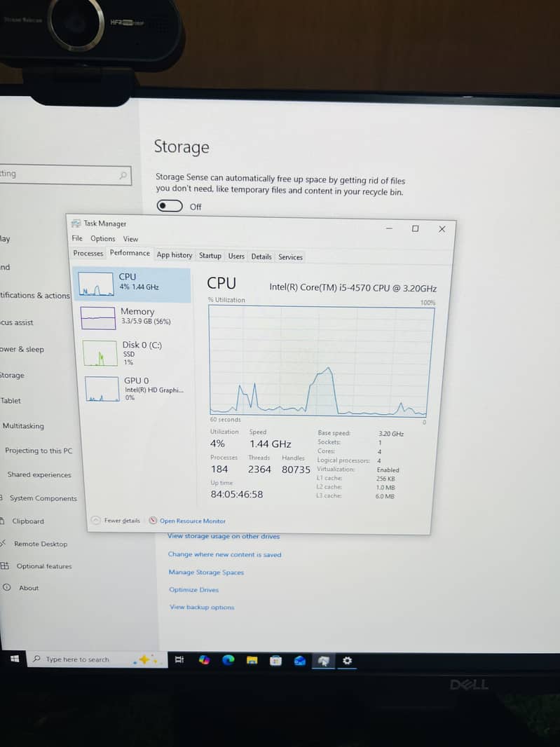This screenshot has height=747, width=560.
Task: Open Multitasking settings page
Action: click(23, 426)
